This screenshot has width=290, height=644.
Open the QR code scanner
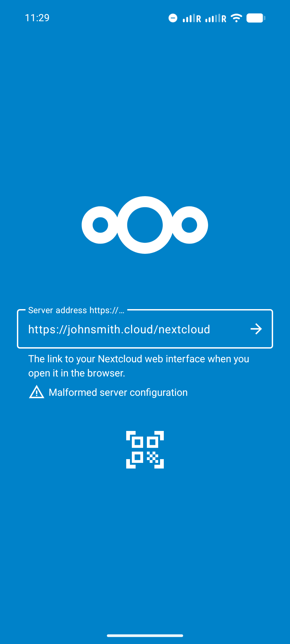[145, 450]
